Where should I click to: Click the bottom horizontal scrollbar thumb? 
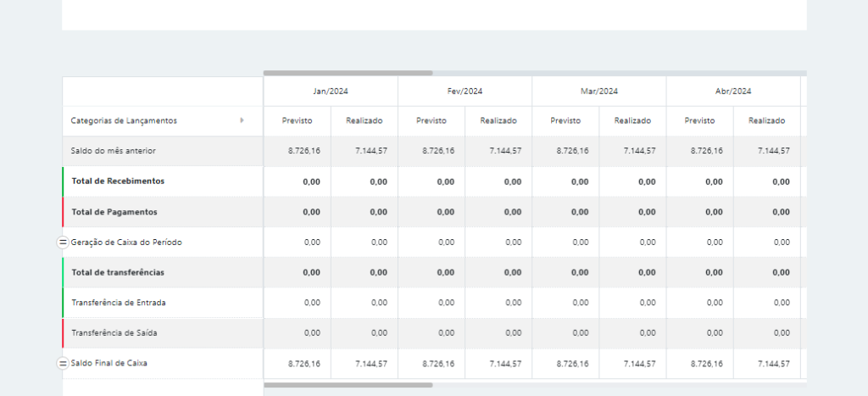click(348, 385)
